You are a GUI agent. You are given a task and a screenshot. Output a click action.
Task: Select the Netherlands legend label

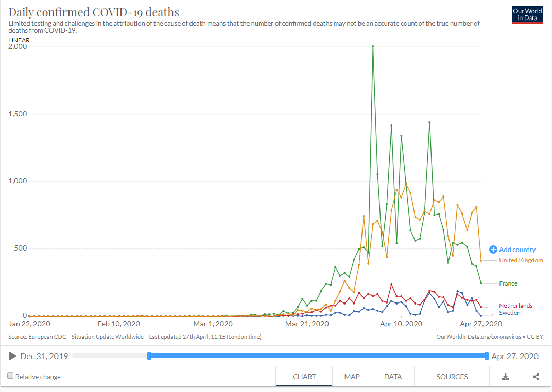(x=515, y=306)
